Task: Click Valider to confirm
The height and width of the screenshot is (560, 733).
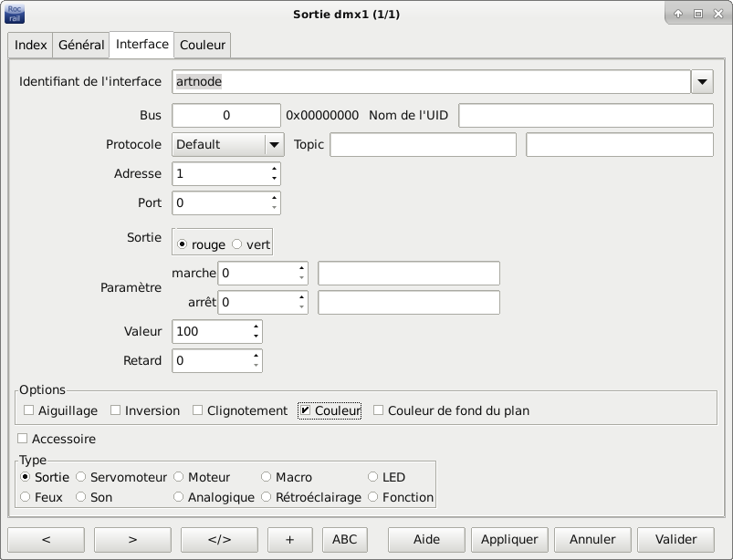Action: pos(675,539)
